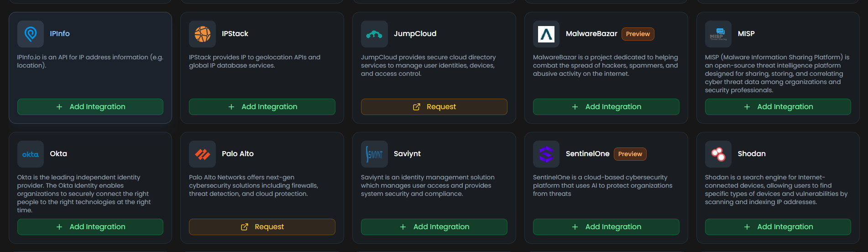
Task: Add the IPInfo integration
Action: click(90, 107)
